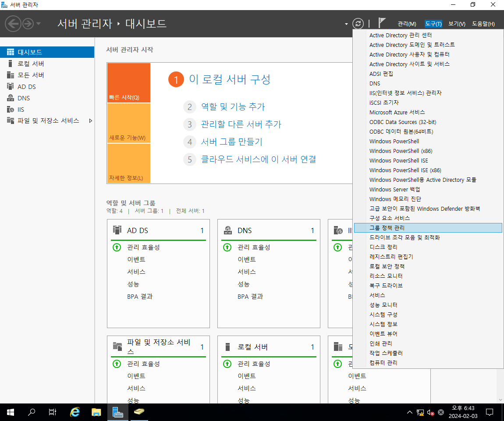
Task: Click the volume muted tray icon
Action: pyautogui.click(x=430, y=412)
